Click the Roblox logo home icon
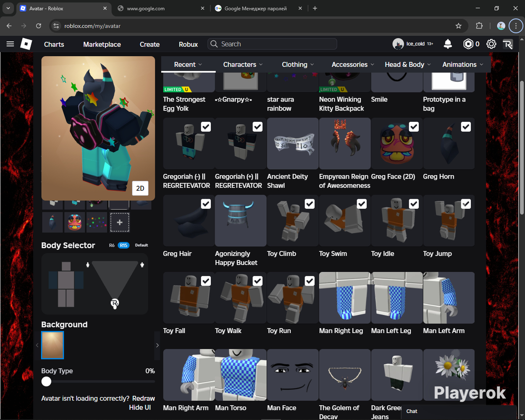This screenshot has height=420, width=525. [26, 44]
